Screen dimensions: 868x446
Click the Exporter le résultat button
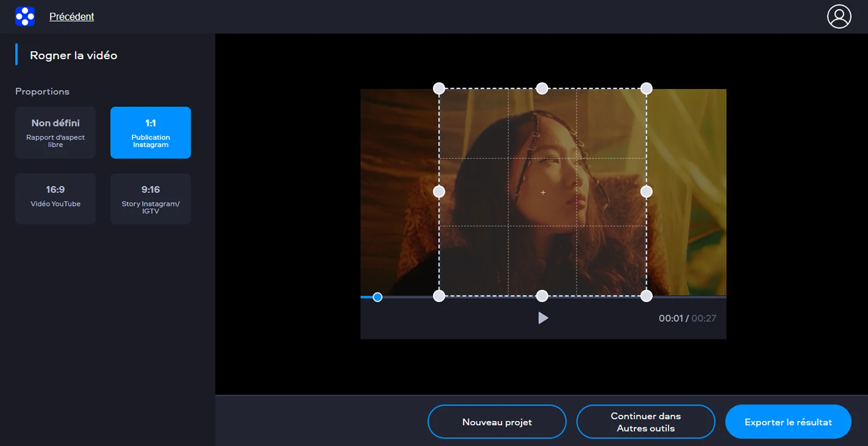pos(788,422)
